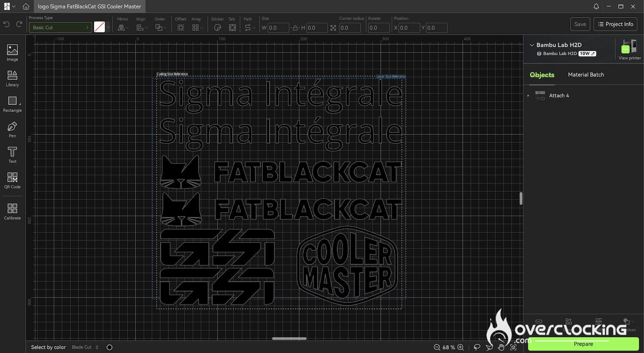
Task: Open the app main menu
Action: (9, 6)
